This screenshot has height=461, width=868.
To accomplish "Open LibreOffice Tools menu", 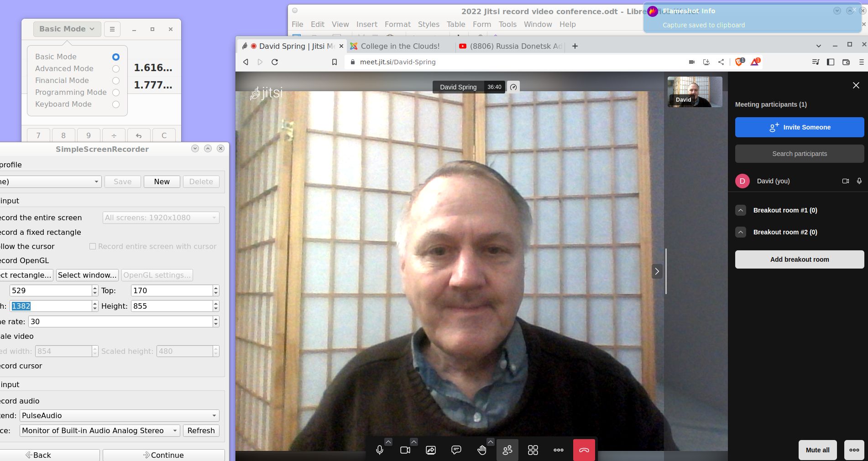I will click(x=507, y=24).
